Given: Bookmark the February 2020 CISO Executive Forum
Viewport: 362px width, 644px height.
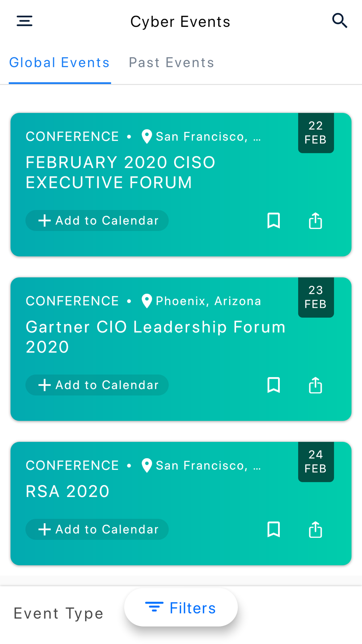Looking at the screenshot, I should coord(274,221).
